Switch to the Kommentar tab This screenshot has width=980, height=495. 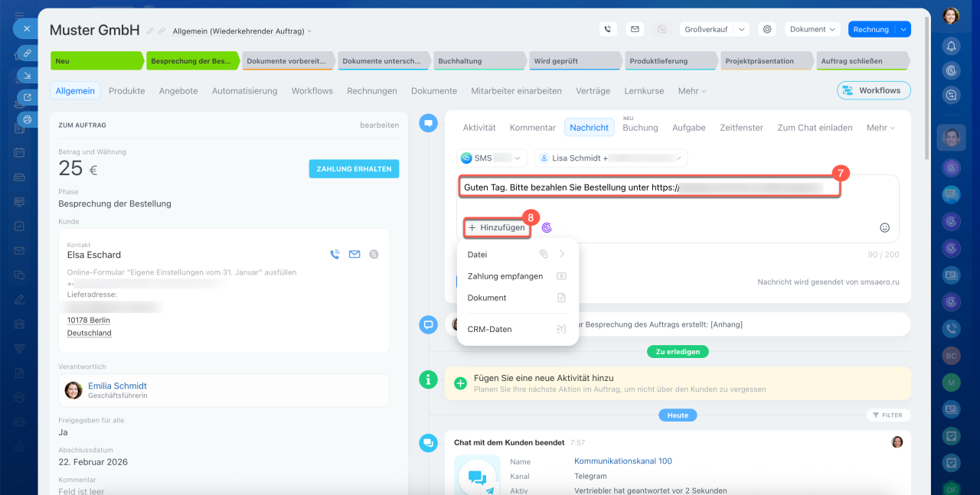click(x=532, y=128)
